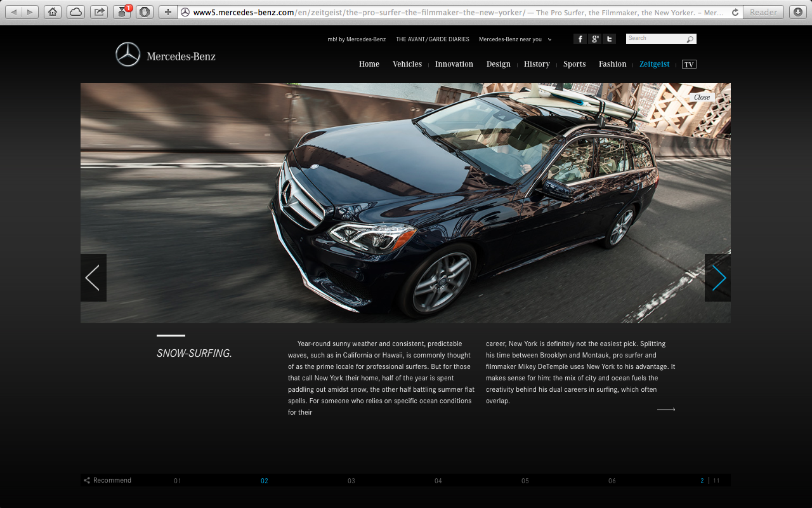Jump to slide 01 in pagination
Image resolution: width=812 pixels, height=508 pixels.
pyautogui.click(x=178, y=481)
